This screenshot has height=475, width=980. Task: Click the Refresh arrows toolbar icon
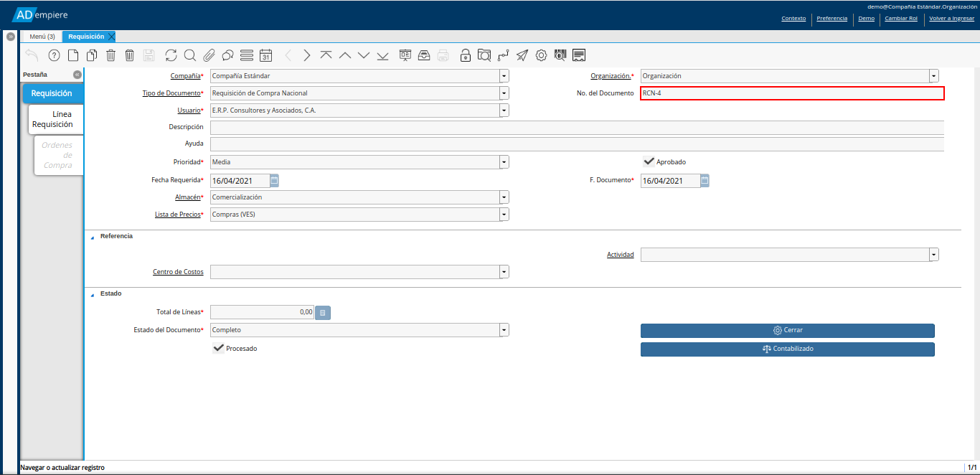[171, 55]
